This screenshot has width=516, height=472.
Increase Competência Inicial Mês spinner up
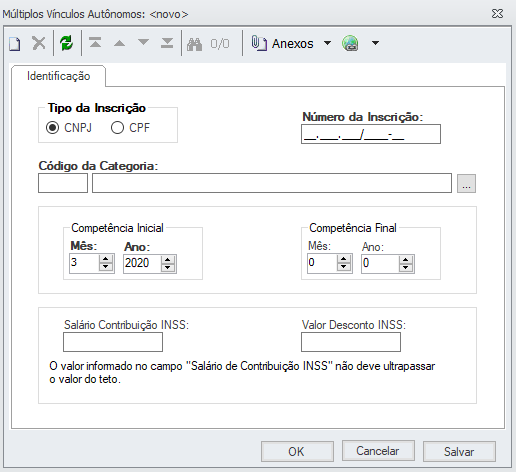click(x=106, y=259)
